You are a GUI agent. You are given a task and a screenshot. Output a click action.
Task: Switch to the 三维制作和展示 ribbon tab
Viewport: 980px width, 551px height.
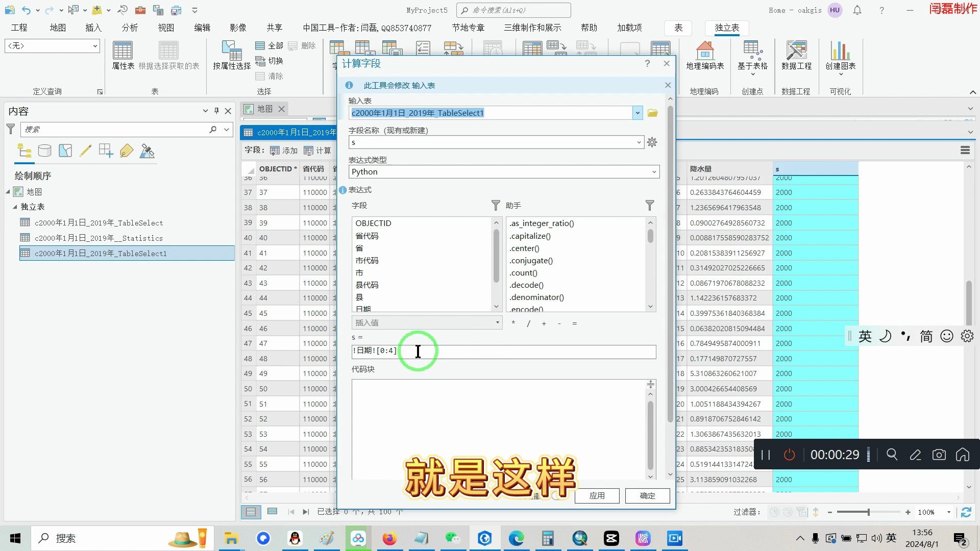coord(532,28)
